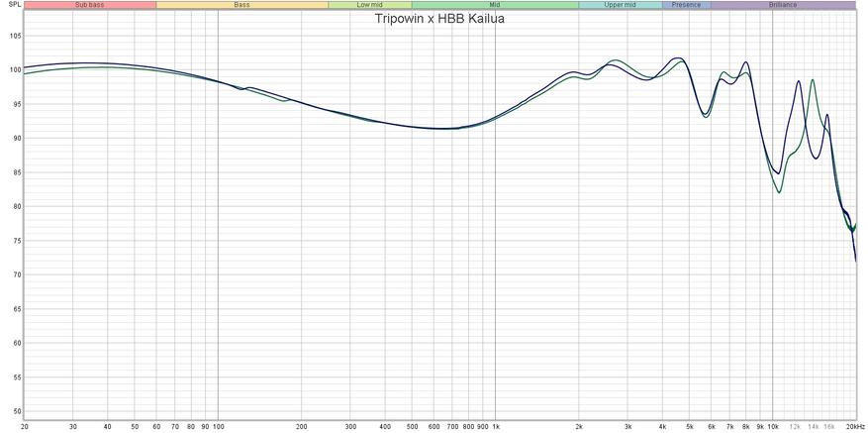Select the Low mid band label

pyautogui.click(x=370, y=5)
